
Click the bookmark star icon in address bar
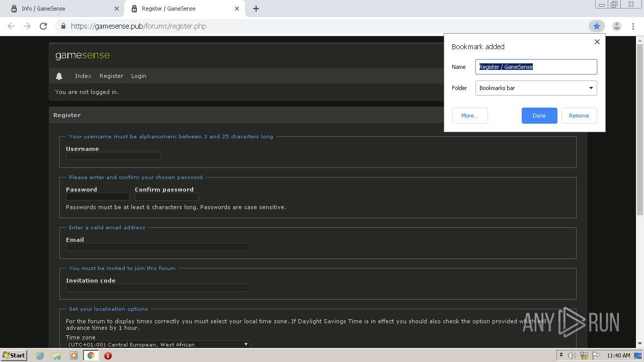(596, 26)
